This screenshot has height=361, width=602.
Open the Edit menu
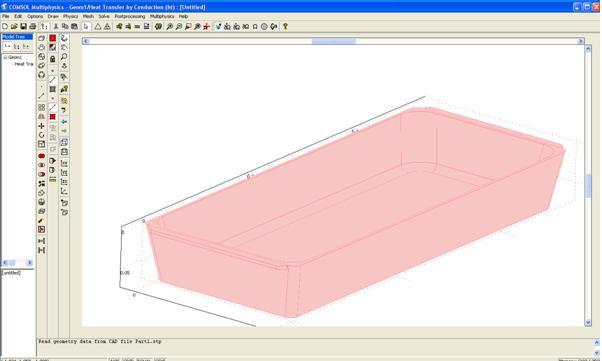(x=18, y=17)
